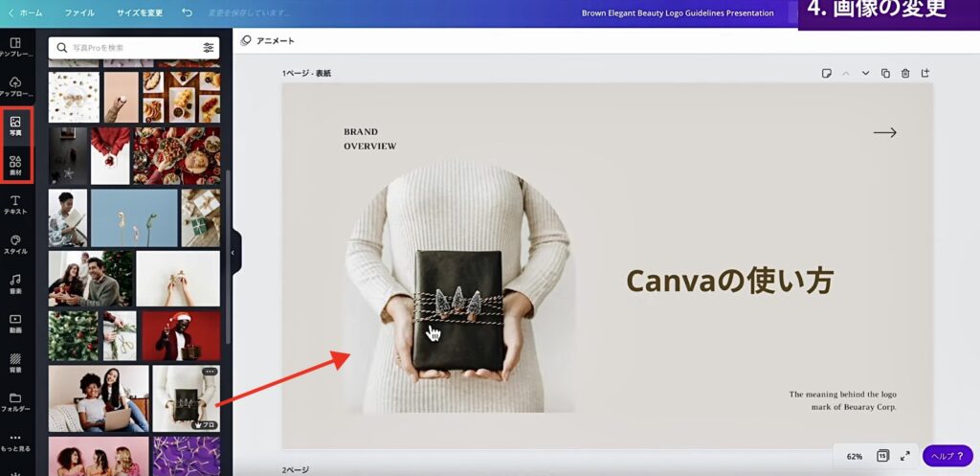Select the man reading book thumbnail

(x=68, y=218)
